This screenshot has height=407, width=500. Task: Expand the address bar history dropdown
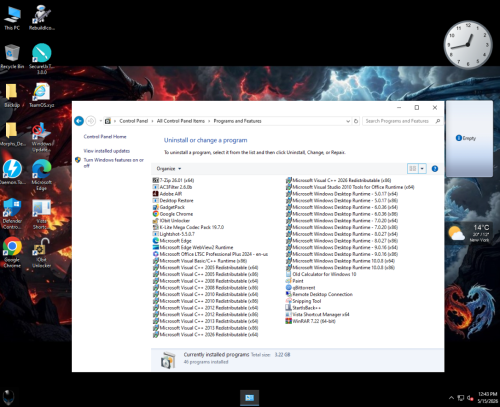[348, 121]
